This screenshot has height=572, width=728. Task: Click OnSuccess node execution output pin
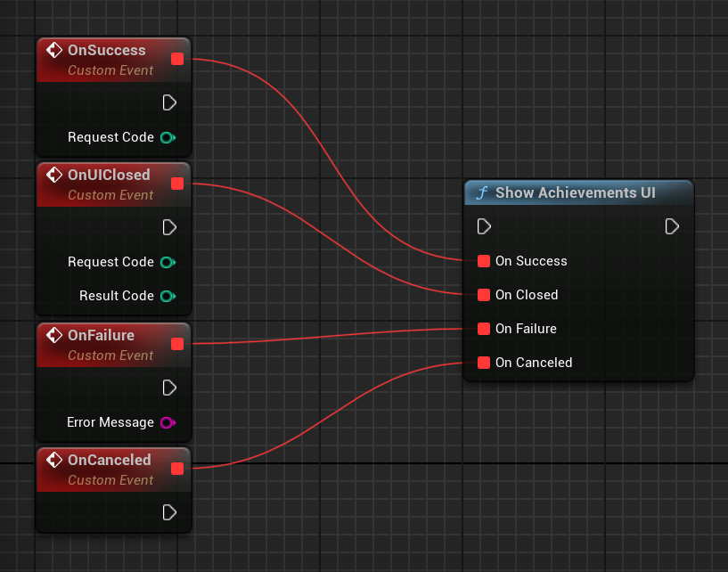pyautogui.click(x=169, y=102)
